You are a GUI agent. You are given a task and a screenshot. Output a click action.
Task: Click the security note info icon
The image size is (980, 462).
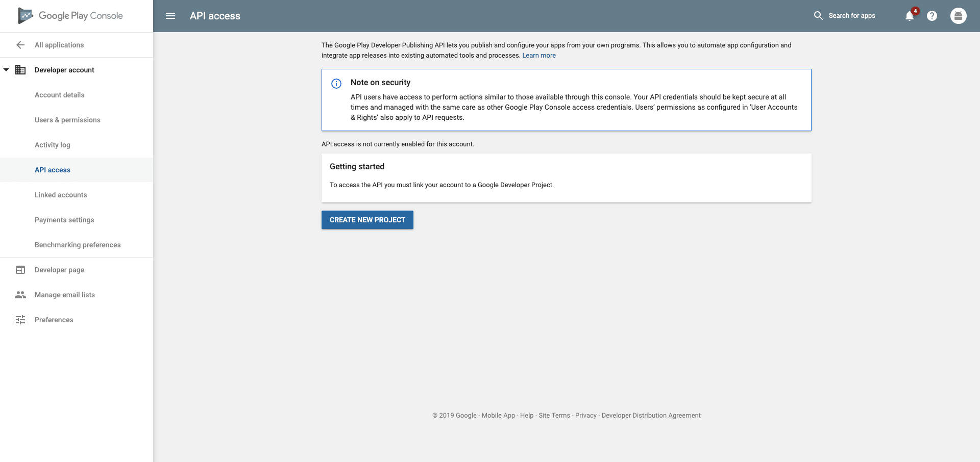click(336, 84)
